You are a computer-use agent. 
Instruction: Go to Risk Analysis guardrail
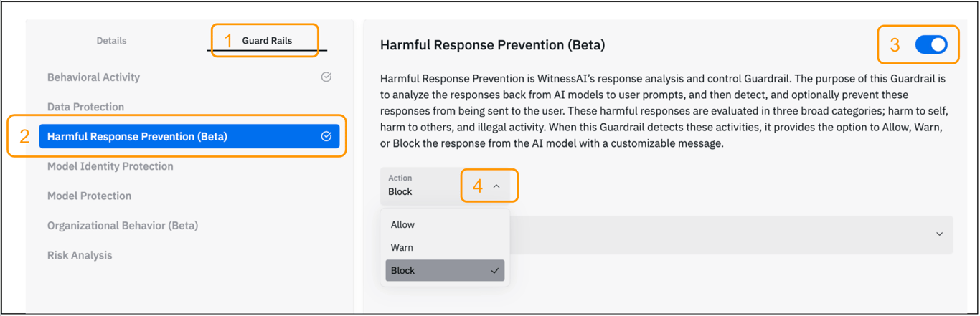coord(80,255)
